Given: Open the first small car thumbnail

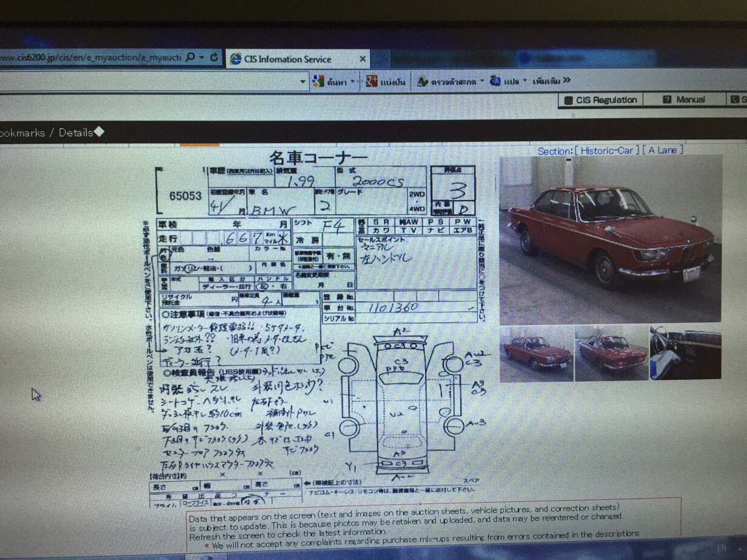Looking at the screenshot, I should pyautogui.click(x=536, y=353).
